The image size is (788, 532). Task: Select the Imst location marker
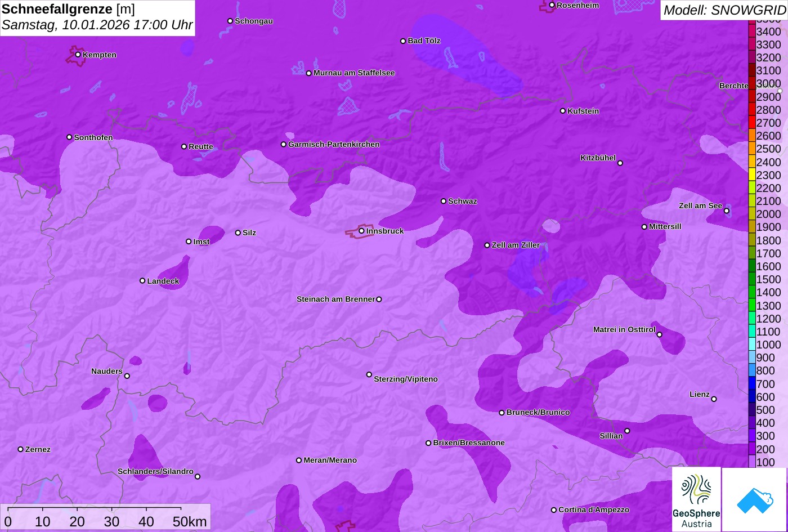[x=189, y=242]
